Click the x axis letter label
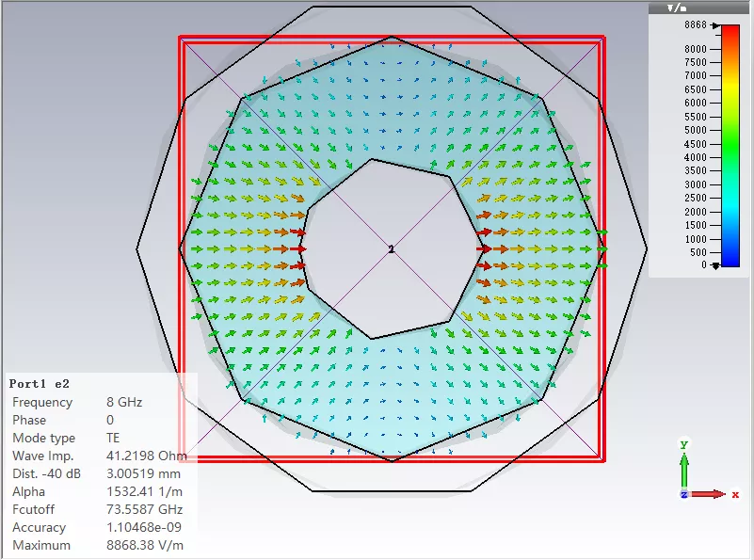The height and width of the screenshot is (560, 754). click(735, 495)
